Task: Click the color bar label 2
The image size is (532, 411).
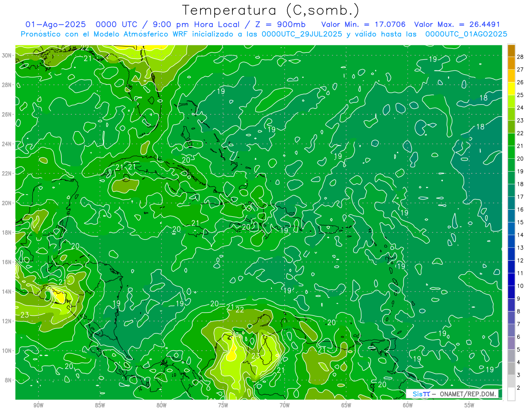Action: tap(519, 388)
